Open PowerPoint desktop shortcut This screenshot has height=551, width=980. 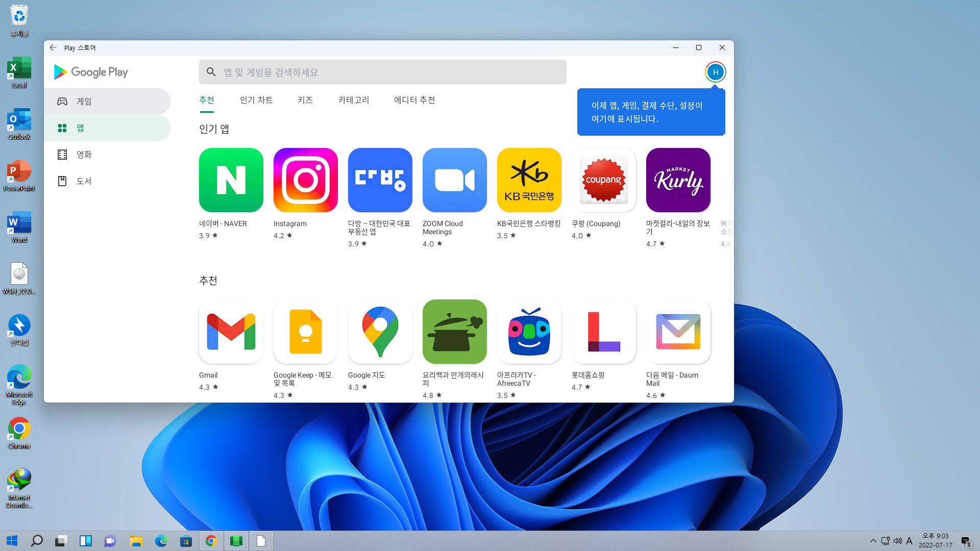[x=19, y=176]
